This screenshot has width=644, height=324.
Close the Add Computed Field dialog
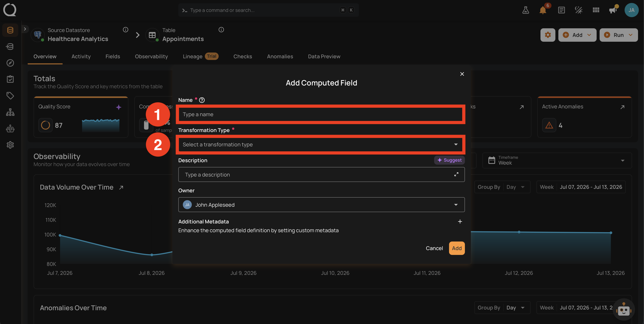click(462, 74)
